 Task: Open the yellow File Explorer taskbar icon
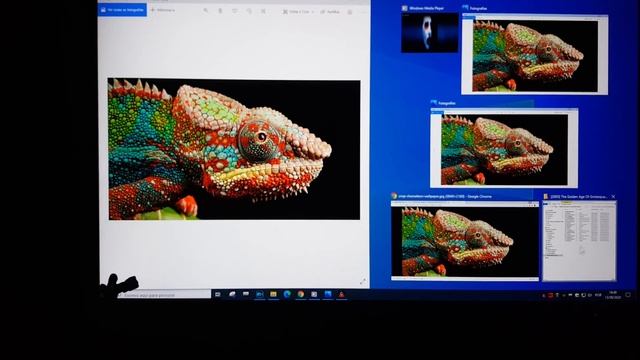[x=273, y=294]
